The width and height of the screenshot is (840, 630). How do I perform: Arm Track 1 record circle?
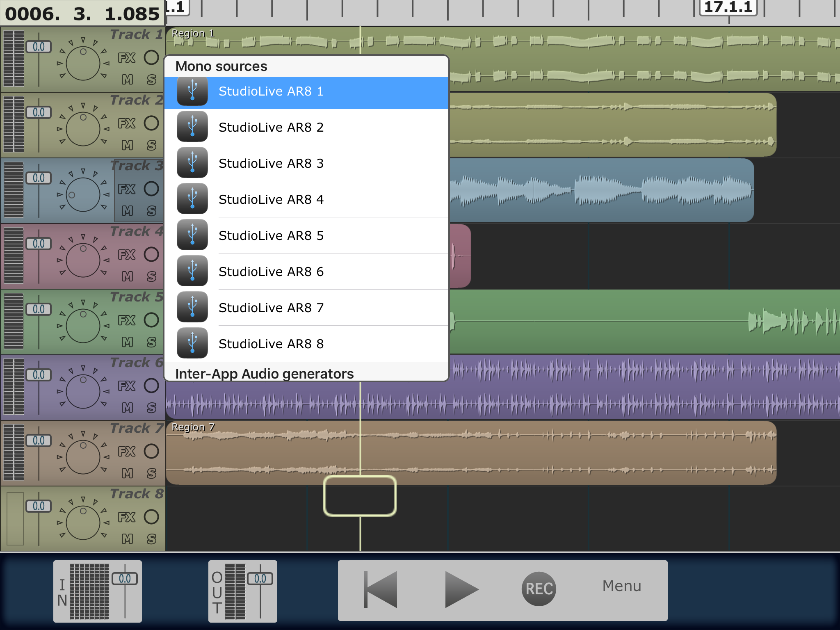pos(151,57)
